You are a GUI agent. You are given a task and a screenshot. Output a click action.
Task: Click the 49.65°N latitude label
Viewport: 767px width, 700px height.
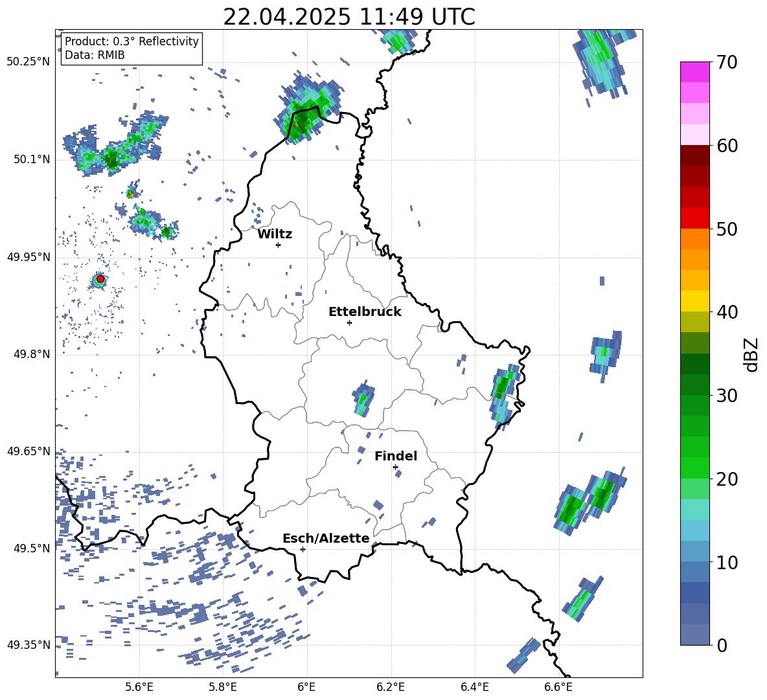click(x=28, y=452)
